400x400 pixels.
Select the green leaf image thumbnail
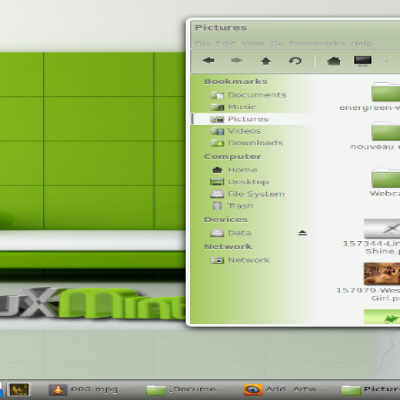[x=382, y=317]
